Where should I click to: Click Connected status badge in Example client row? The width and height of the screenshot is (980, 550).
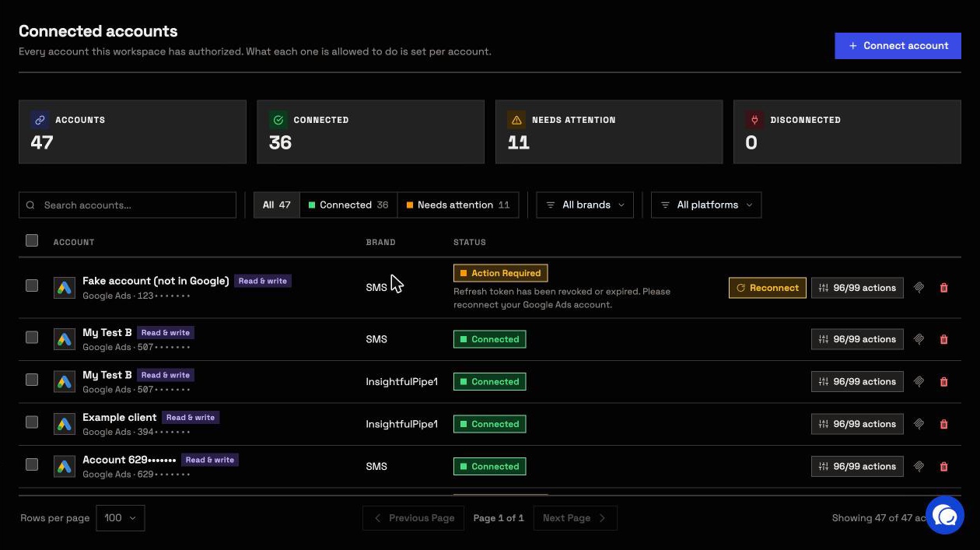click(490, 424)
